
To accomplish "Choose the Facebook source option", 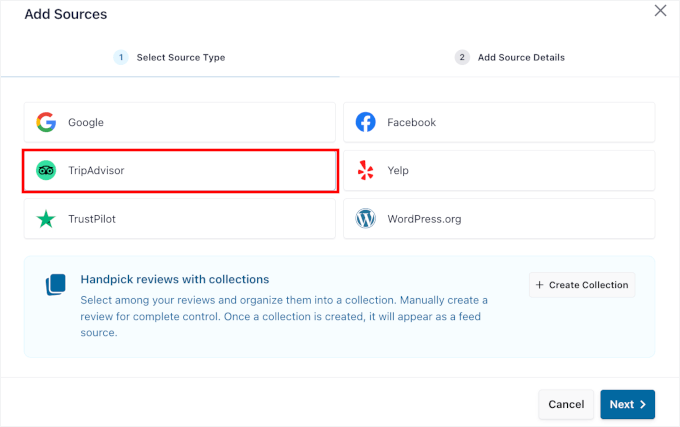I will [499, 122].
